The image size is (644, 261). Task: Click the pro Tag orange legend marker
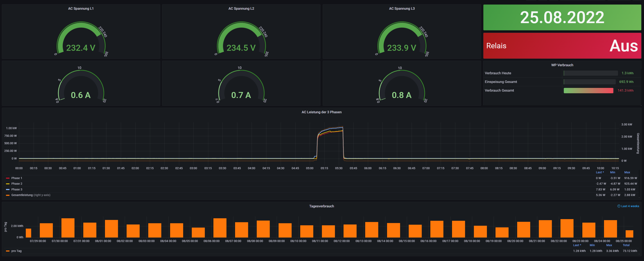(x=8, y=251)
